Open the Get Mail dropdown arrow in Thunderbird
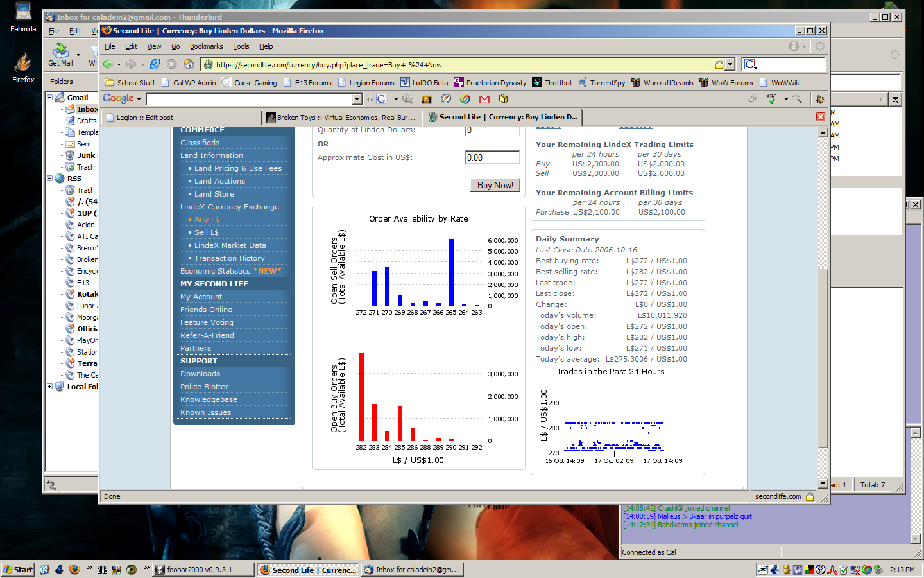Viewport: 924px width, 578px height. point(78,55)
